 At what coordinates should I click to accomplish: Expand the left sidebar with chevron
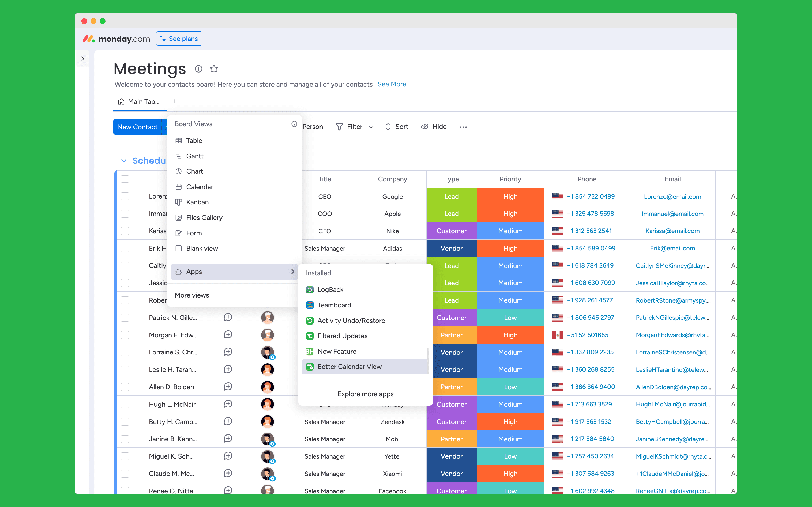point(82,59)
